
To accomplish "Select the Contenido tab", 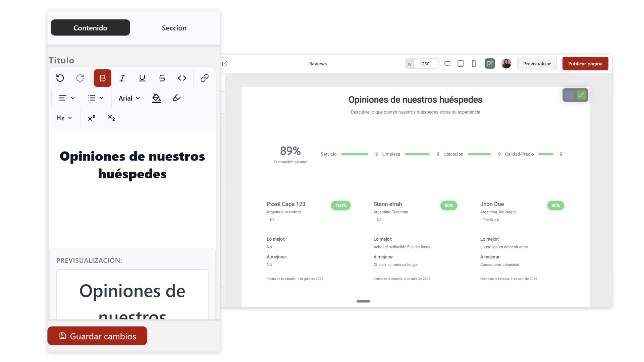I will (90, 28).
